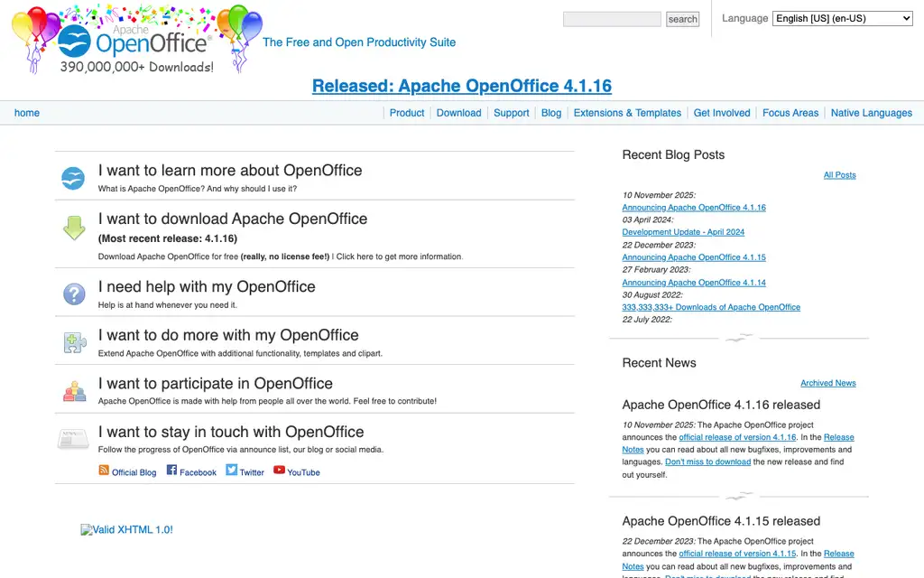The width and height of the screenshot is (924, 578).
Task: Open the Released: Apache OpenOffice 4.1.16 headline
Action: coord(462,86)
